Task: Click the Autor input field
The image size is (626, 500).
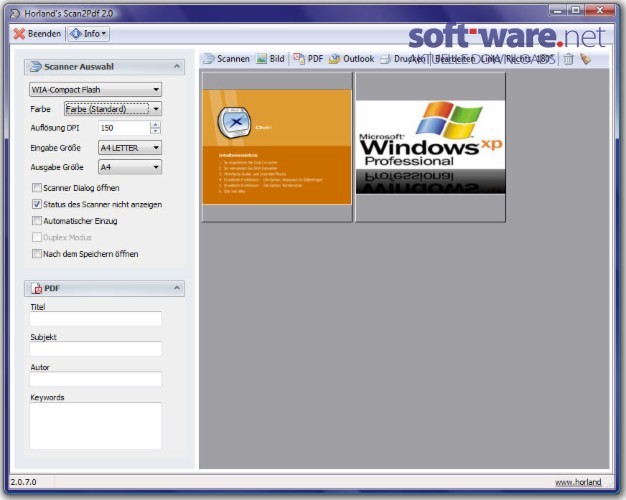Action: [95, 379]
